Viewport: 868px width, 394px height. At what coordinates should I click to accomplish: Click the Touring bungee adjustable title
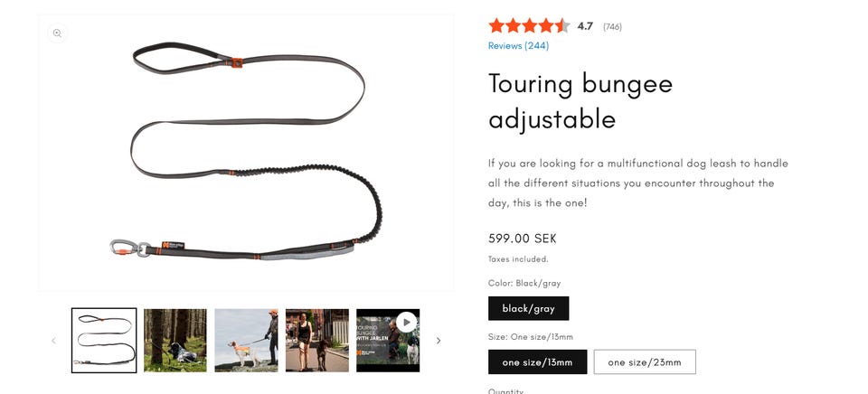click(580, 101)
